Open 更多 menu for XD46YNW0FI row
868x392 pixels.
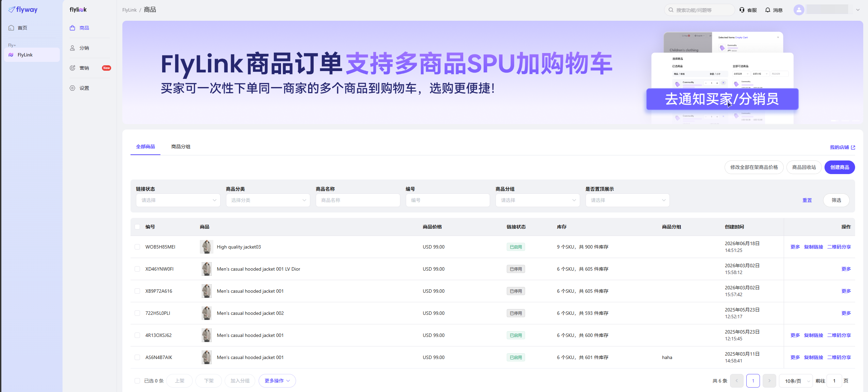846,269
